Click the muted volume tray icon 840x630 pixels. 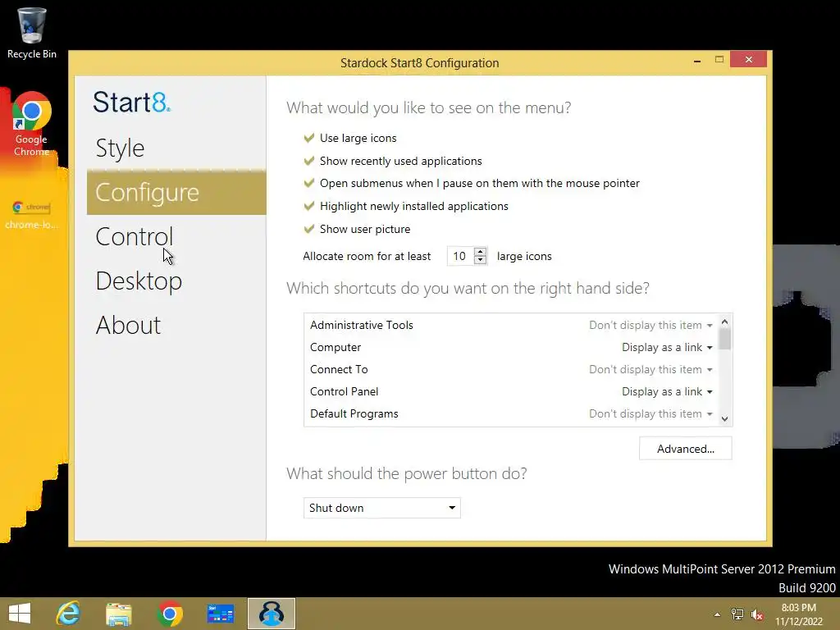tap(757, 614)
